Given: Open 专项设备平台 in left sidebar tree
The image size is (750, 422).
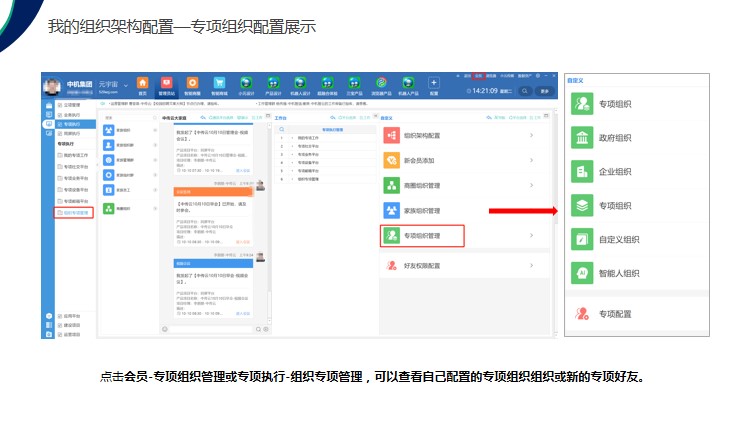Looking at the screenshot, I should 76,189.
